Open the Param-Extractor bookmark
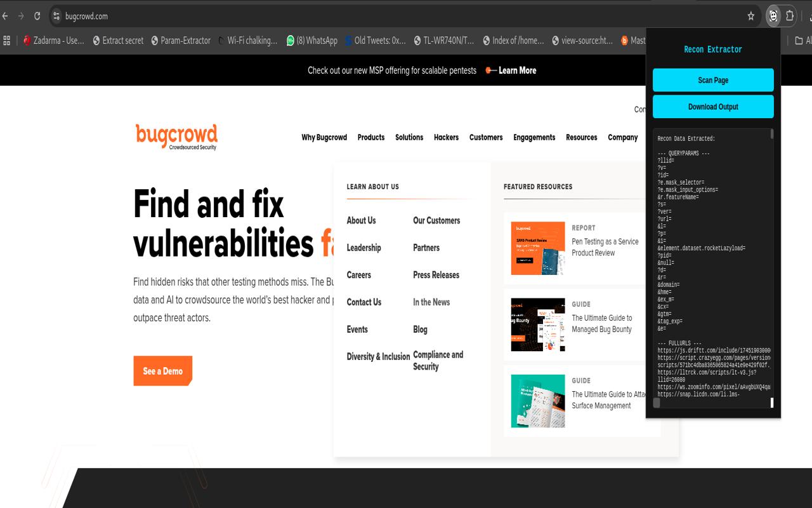812x508 pixels. click(181, 41)
